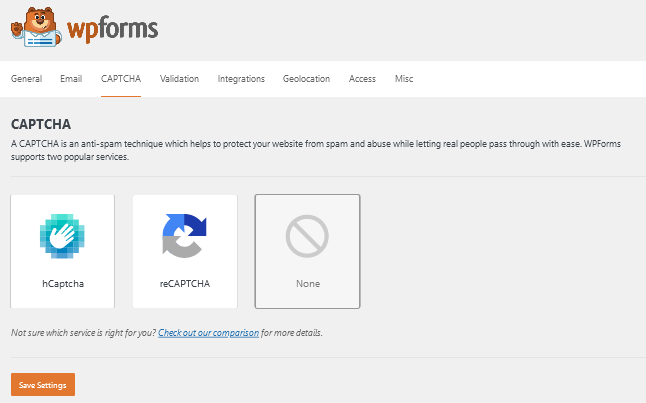Image resolution: width=646 pixels, height=403 pixels.
Task: Click the wpforms wordmark text
Action: [112, 30]
